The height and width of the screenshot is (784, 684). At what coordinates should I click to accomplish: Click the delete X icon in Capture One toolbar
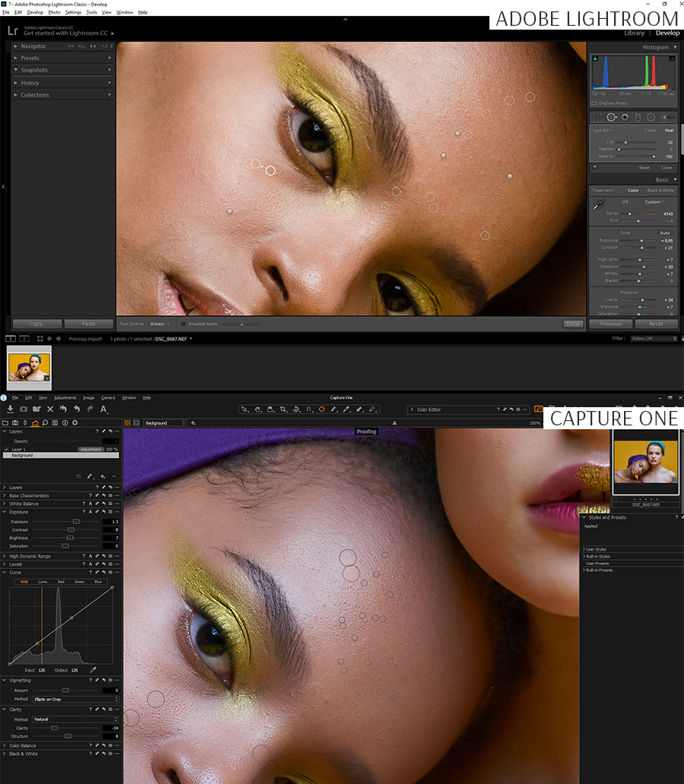(50, 409)
